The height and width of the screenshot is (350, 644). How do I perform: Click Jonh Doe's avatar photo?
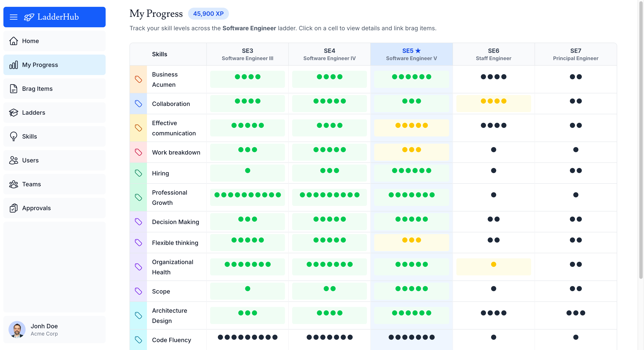17,330
